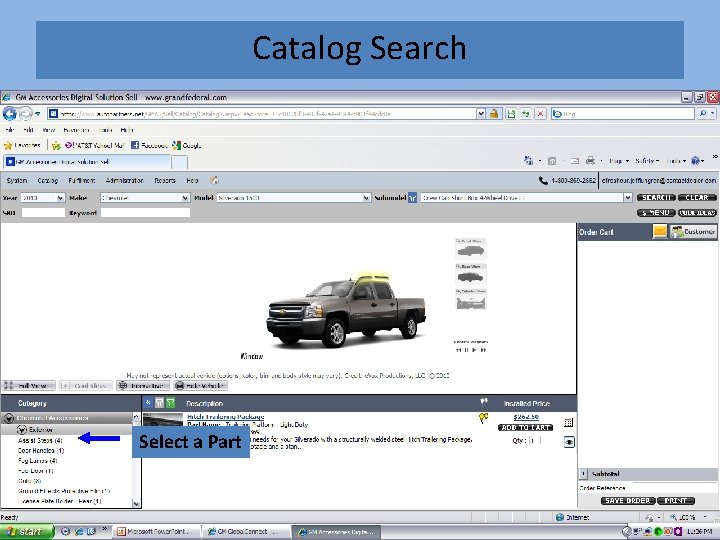The width and height of the screenshot is (720, 540).
Task: Select the bottom vehicle view thumbnail
Action: (471, 300)
